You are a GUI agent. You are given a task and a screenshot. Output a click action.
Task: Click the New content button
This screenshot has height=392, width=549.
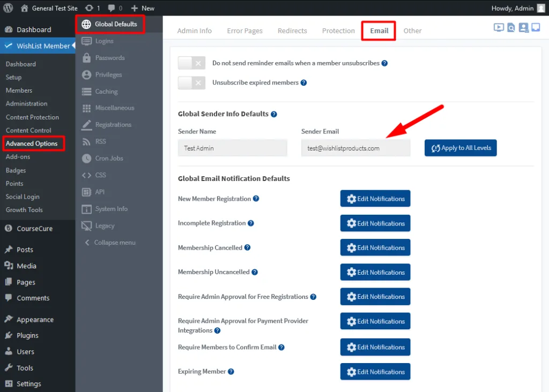pos(143,8)
